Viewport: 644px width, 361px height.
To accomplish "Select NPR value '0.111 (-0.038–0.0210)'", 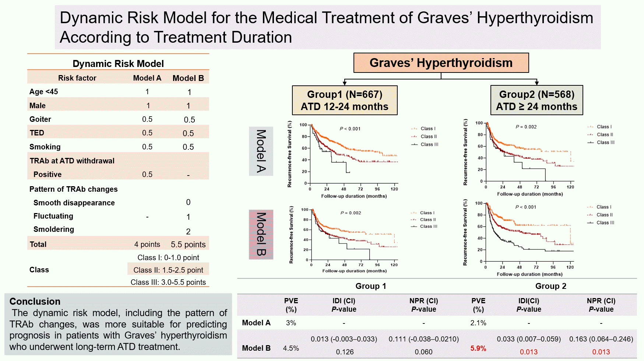I will point(424,339).
